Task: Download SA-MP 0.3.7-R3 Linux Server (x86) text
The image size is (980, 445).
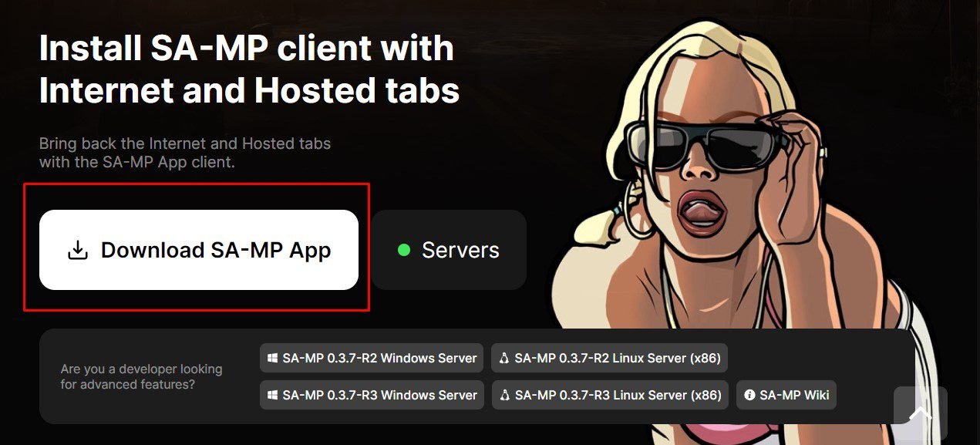Action: point(618,395)
